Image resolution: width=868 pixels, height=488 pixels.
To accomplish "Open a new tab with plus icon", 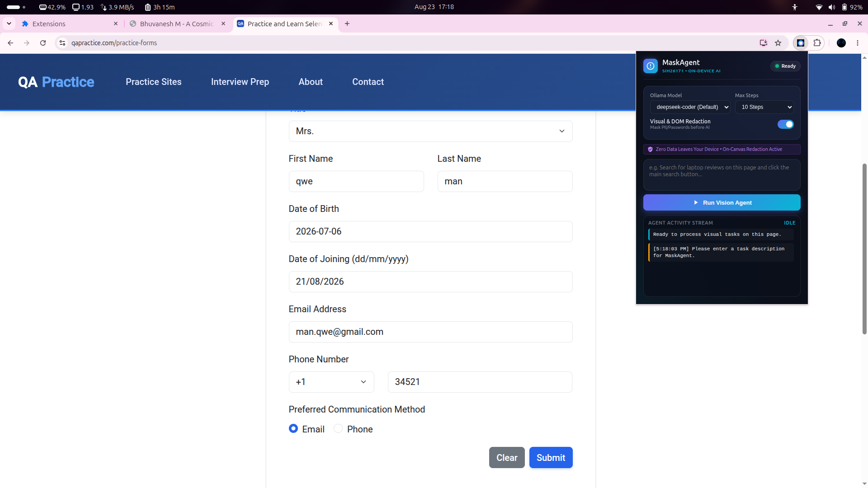I will [347, 23].
